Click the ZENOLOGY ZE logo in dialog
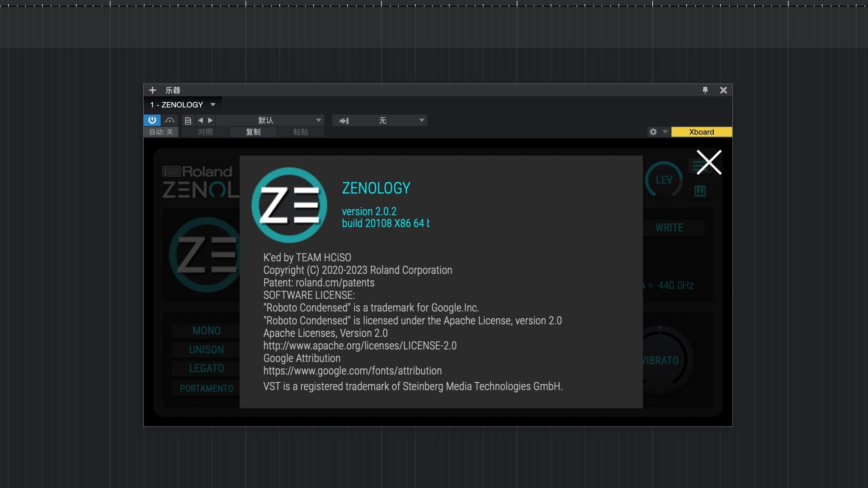This screenshot has width=868, height=488. point(289,205)
